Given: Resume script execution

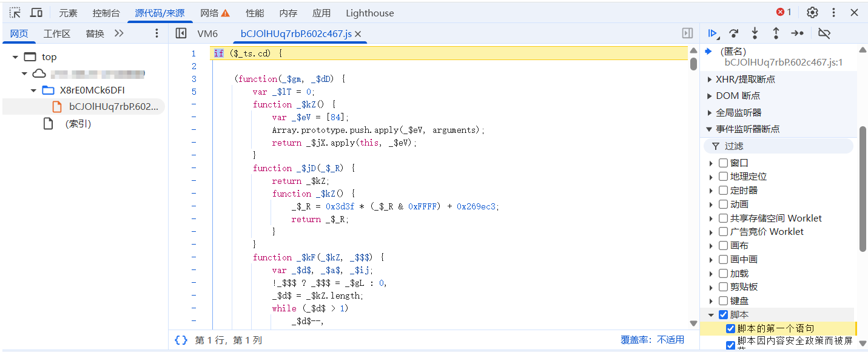Looking at the screenshot, I should pyautogui.click(x=713, y=33).
